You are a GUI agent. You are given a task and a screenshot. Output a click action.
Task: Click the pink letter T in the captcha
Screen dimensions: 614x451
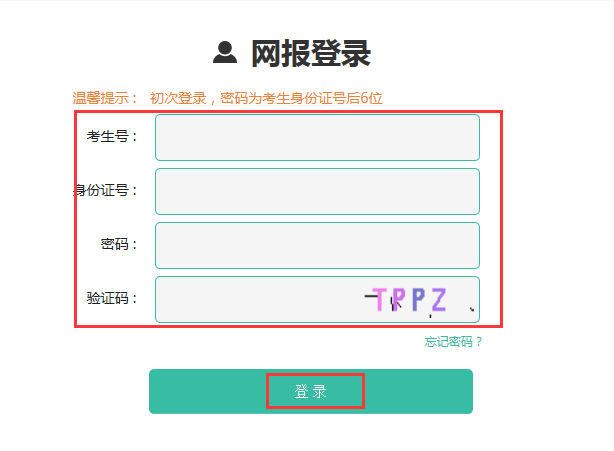(381, 299)
